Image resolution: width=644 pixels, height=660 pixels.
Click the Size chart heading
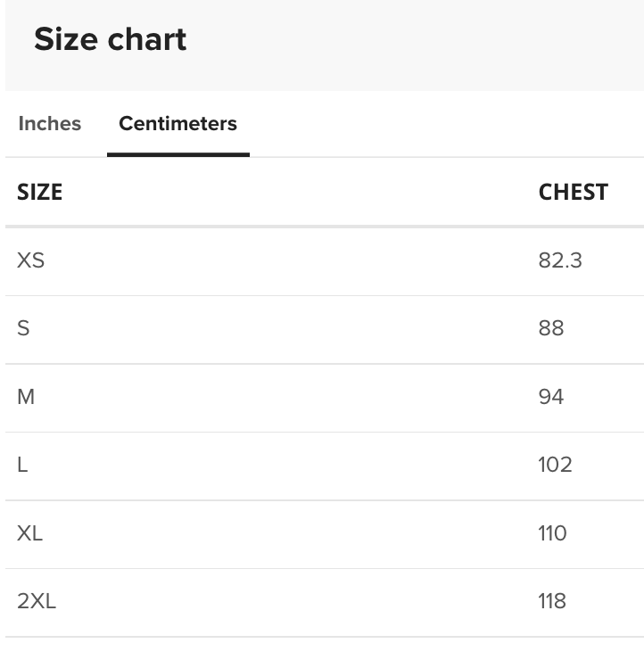coord(111,39)
